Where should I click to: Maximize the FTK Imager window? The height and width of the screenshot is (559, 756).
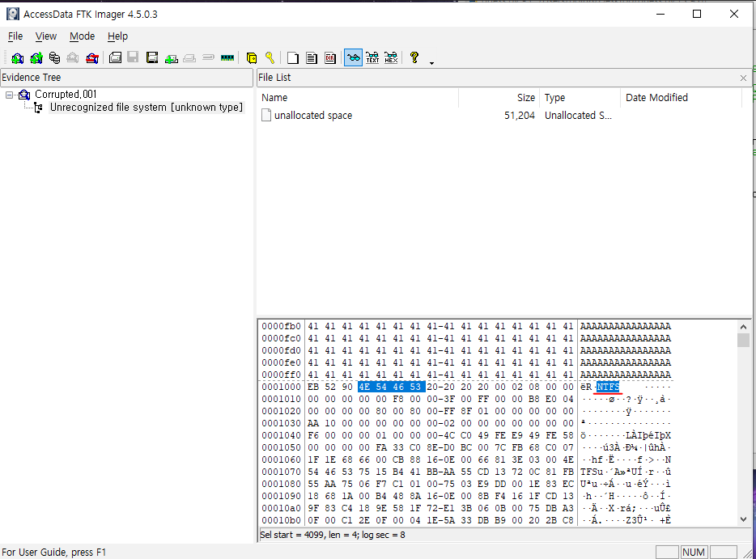click(697, 14)
